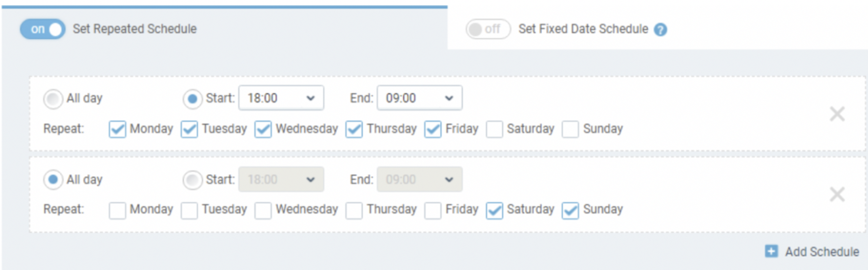Turn on the Set Fixed Date Schedule toggle
The width and height of the screenshot is (868, 270).
point(488,29)
